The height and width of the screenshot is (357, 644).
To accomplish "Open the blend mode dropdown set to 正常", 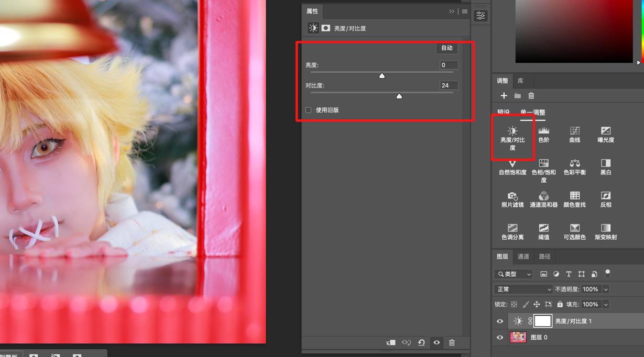I will point(523,289).
